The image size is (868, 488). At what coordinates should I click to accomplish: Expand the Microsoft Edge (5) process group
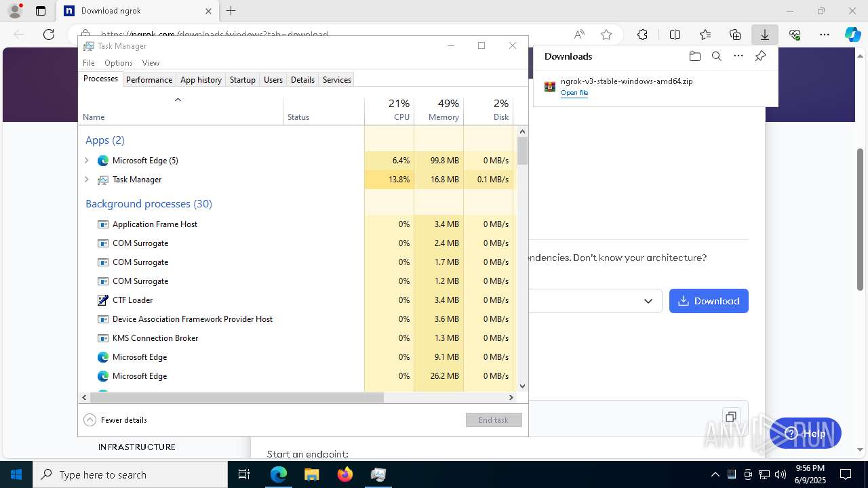coord(86,161)
